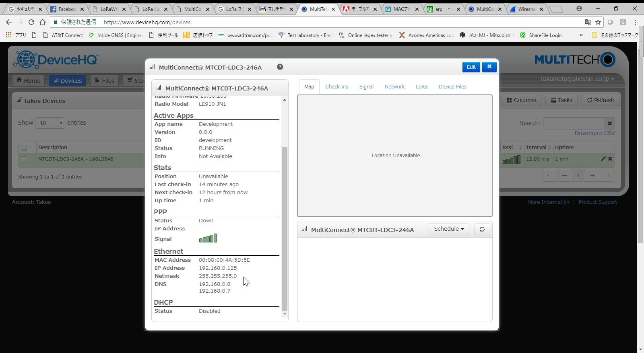Click the Chrome user profile icon
644x353 pixels.
pyautogui.click(x=579, y=8)
